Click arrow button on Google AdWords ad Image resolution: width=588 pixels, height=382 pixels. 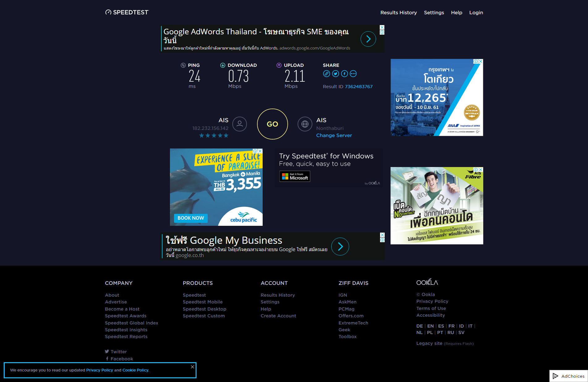368,39
